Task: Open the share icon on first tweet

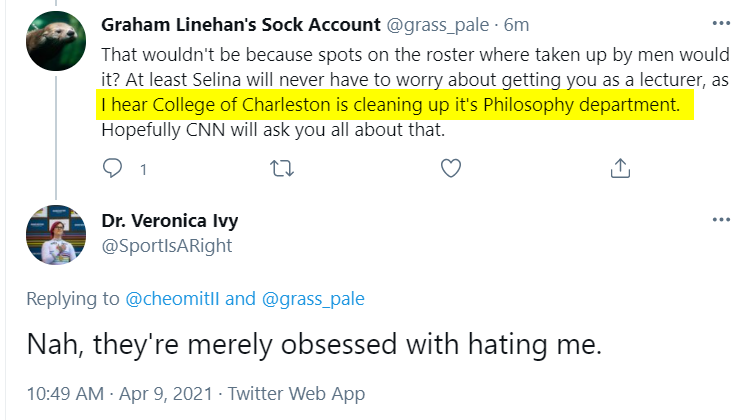Action: point(620,168)
